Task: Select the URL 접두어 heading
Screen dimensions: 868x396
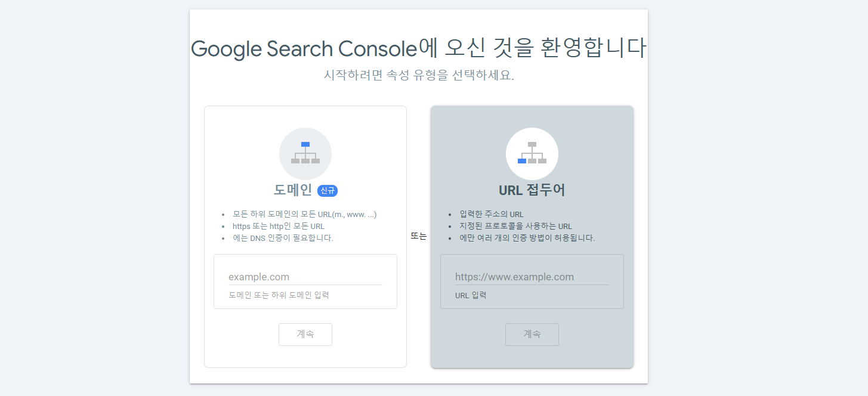Action: [532, 190]
